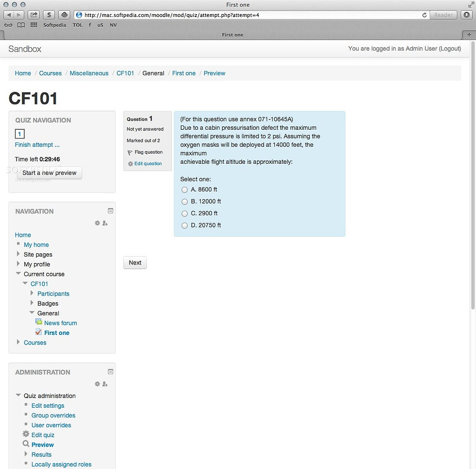
Task: Click the gear icon beside Edit question
Action: pos(131,164)
